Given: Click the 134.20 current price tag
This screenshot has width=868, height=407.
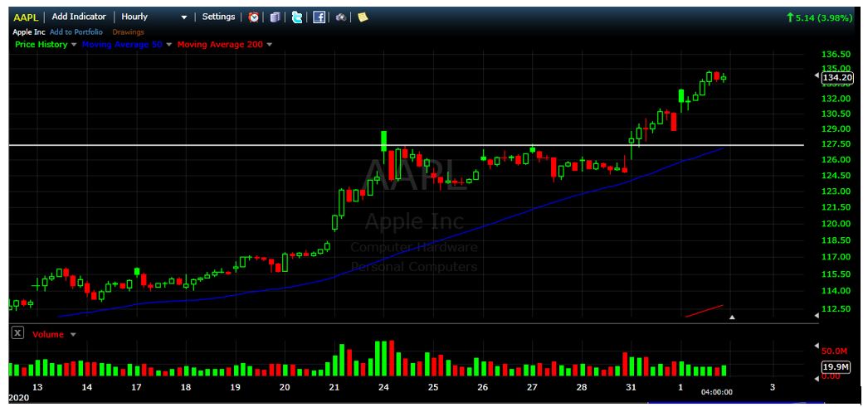Looking at the screenshot, I should (x=837, y=77).
